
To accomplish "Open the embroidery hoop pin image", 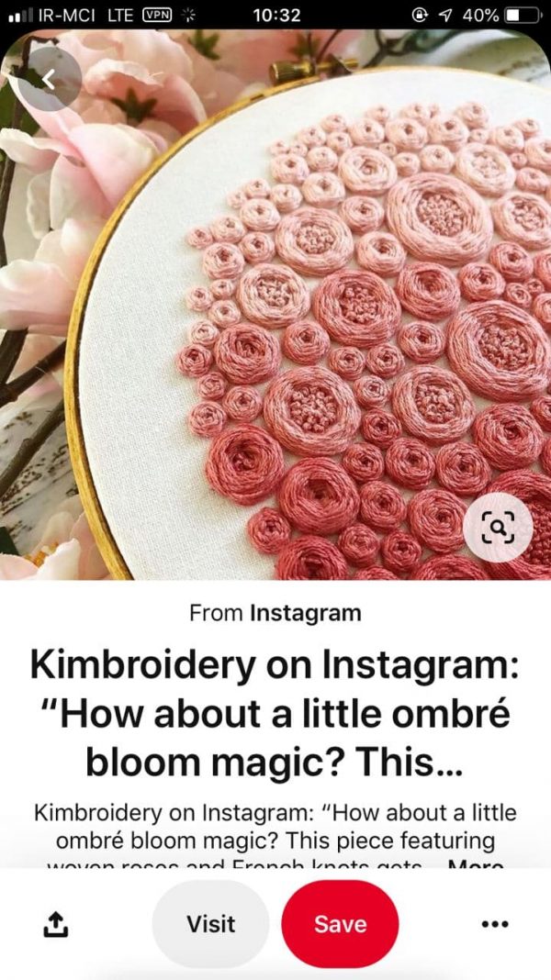I will tap(275, 305).
